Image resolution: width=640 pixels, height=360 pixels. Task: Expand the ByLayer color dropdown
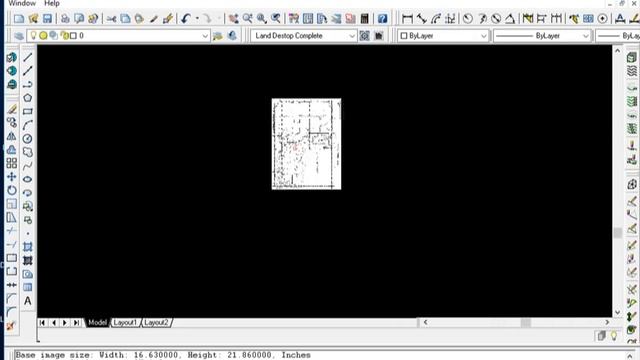point(484,36)
